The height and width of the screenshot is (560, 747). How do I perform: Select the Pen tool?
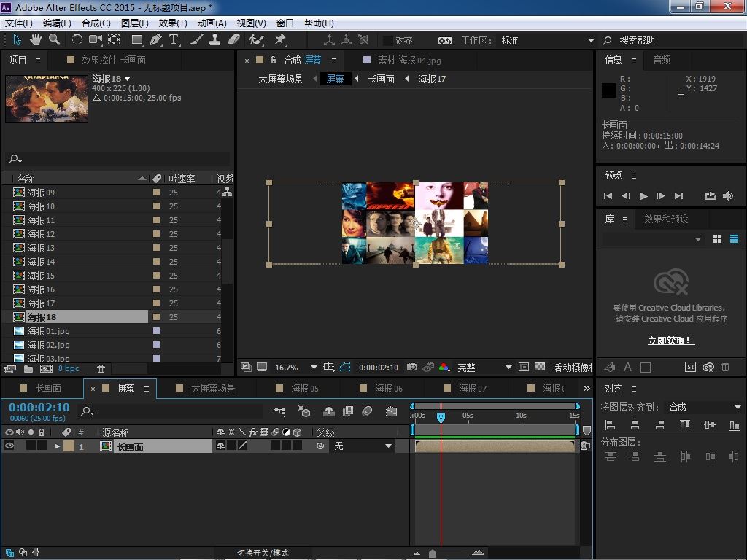pyautogui.click(x=155, y=40)
